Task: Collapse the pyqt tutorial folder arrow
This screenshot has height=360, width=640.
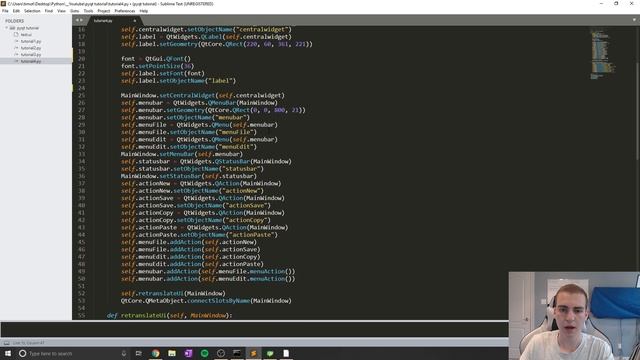Action: click(x=7, y=28)
